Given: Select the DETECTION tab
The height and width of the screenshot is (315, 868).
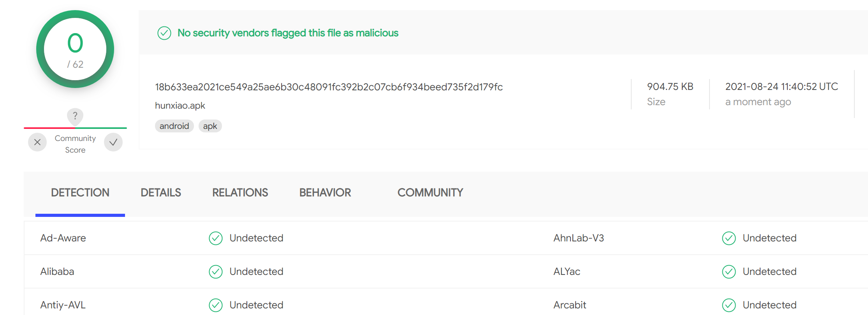Looking at the screenshot, I should click(80, 193).
